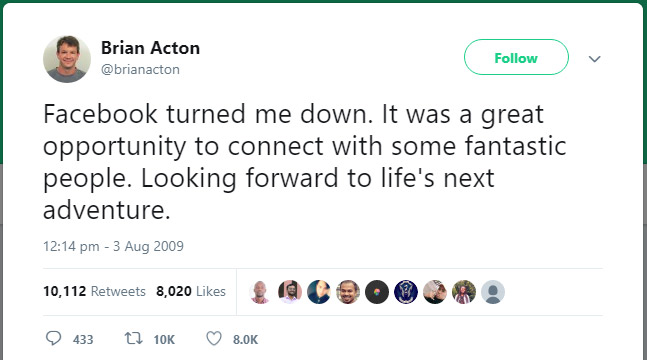Screen dimensions: 647x360
Task: Click the reply speech bubble icon
Action: point(53,339)
